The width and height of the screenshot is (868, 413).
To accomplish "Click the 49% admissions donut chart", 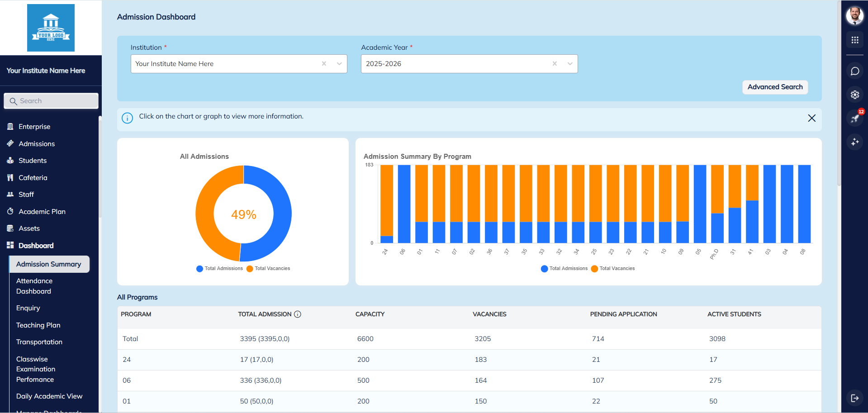I will (243, 214).
